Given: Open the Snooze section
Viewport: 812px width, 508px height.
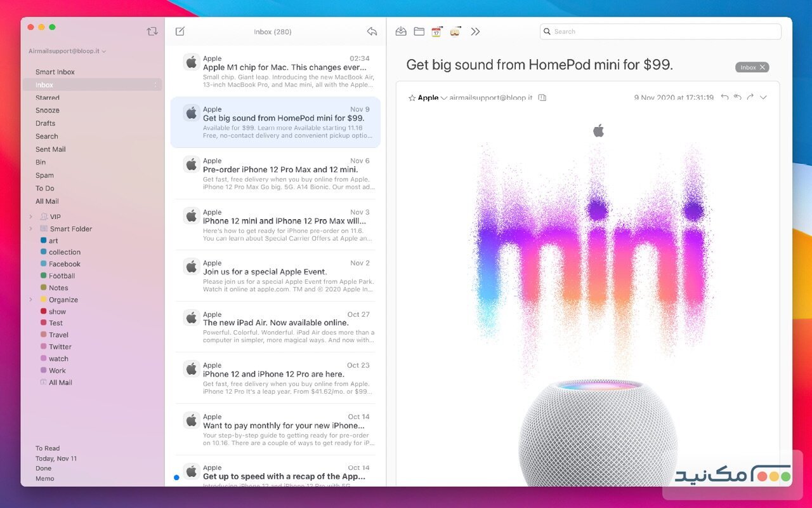Looking at the screenshot, I should [48, 110].
